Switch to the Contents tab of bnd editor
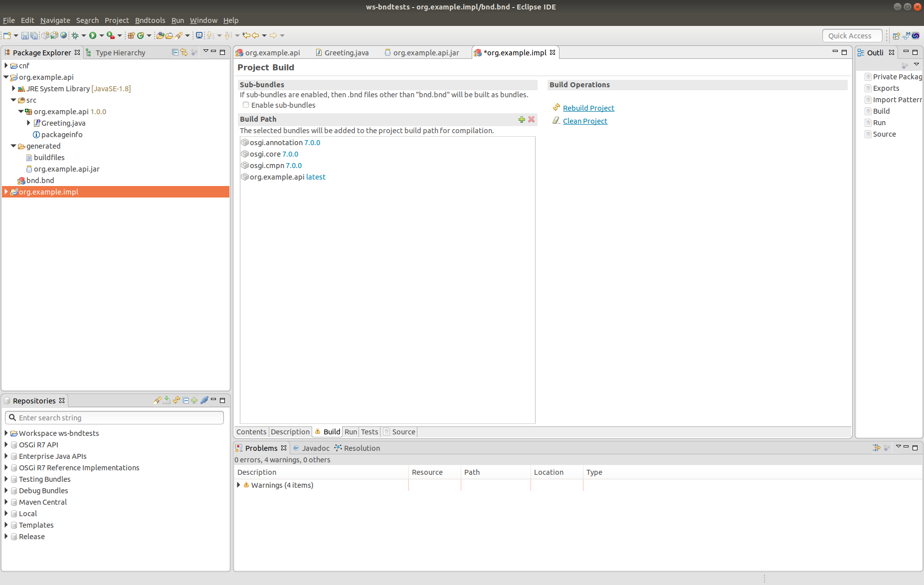This screenshot has height=585, width=924. point(251,432)
